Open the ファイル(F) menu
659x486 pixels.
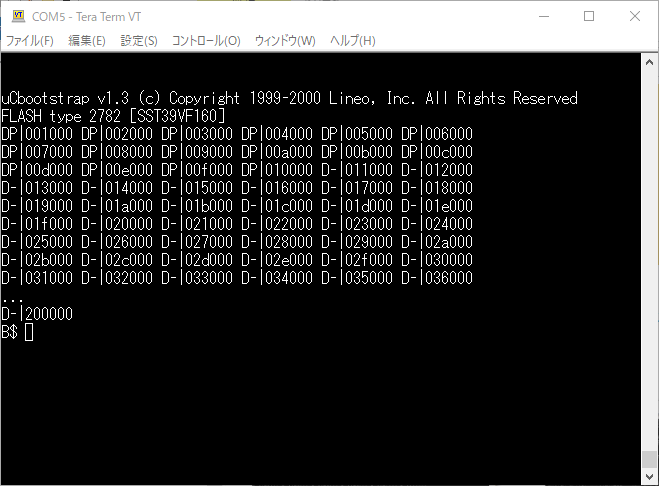30,41
